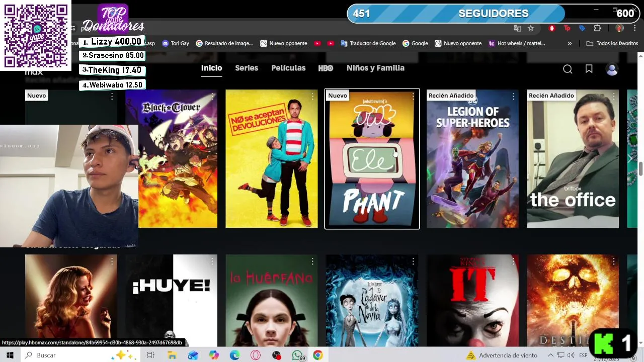
Task: Open options menu on ¡Huye! poster
Action: (x=212, y=261)
